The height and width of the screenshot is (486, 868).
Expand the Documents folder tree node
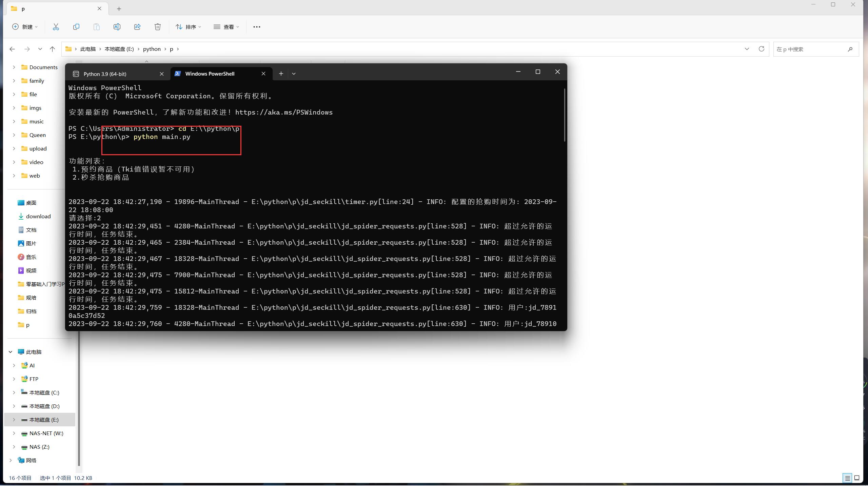coord(14,67)
